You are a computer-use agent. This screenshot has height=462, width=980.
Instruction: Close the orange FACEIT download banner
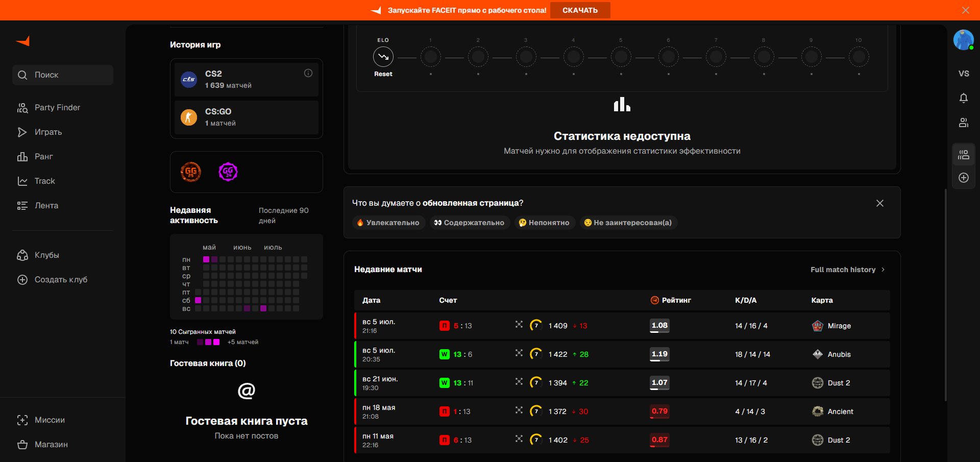(966, 10)
